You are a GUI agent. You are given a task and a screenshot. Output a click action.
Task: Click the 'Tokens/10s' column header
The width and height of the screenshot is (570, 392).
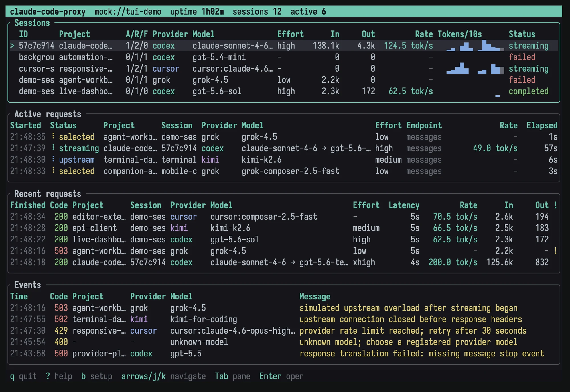point(460,34)
